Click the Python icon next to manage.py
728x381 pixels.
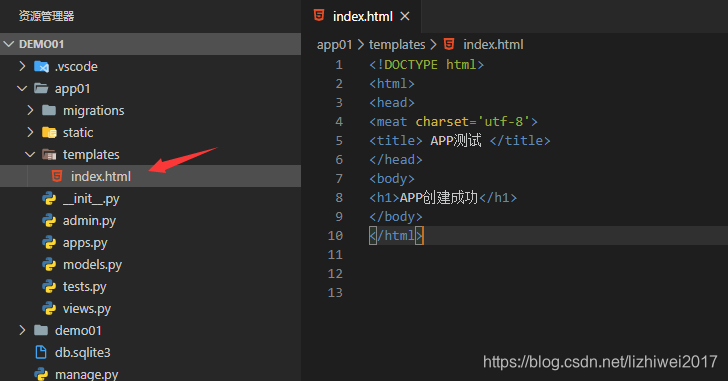[41, 374]
